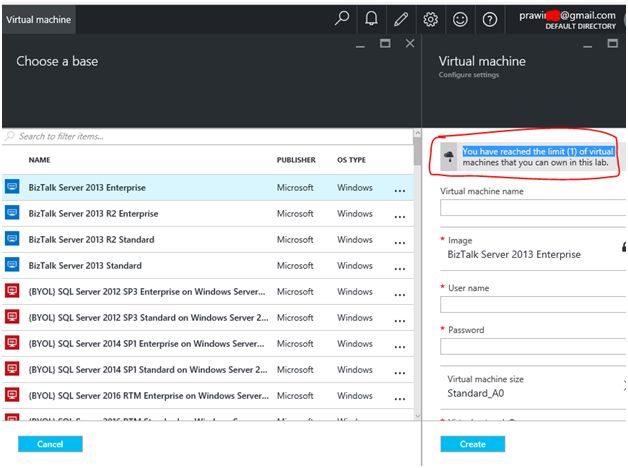Open Virtual machine size Standard_A0 selector
The image size is (628, 468).
point(533,386)
